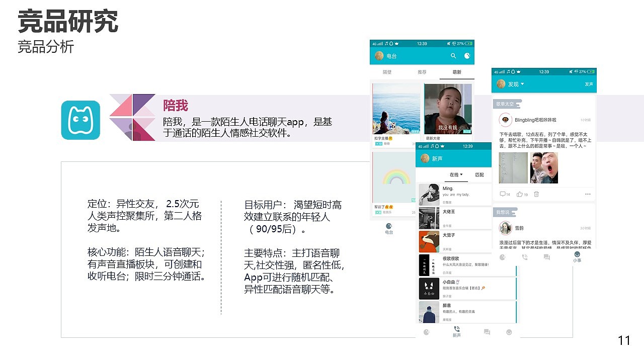Click username 雪韵

click(x=519, y=228)
